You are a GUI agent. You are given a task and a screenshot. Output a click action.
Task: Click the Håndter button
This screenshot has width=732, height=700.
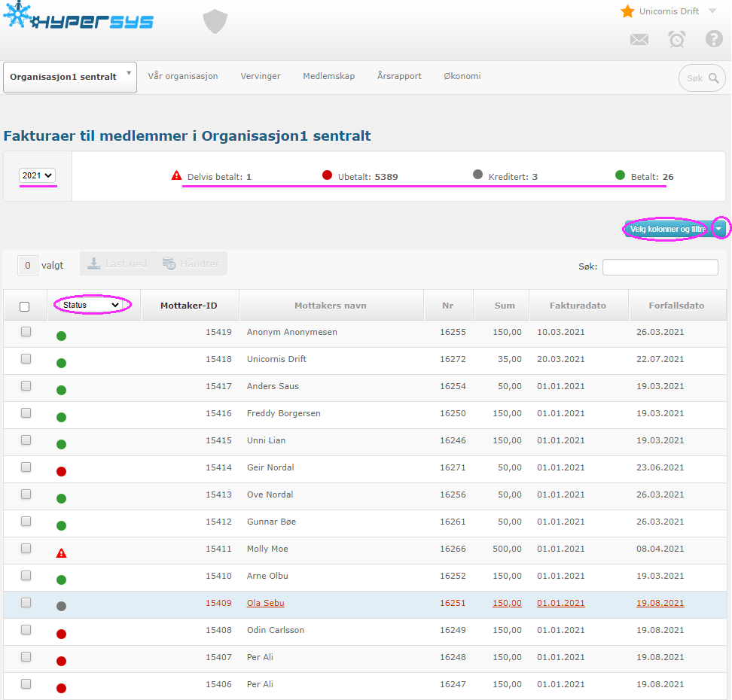191,263
